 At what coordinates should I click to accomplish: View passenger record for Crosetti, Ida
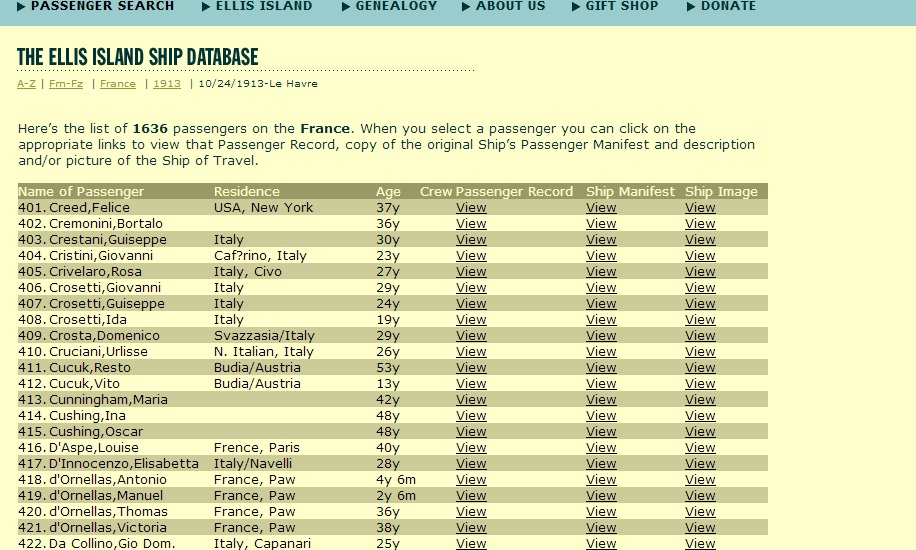(471, 319)
